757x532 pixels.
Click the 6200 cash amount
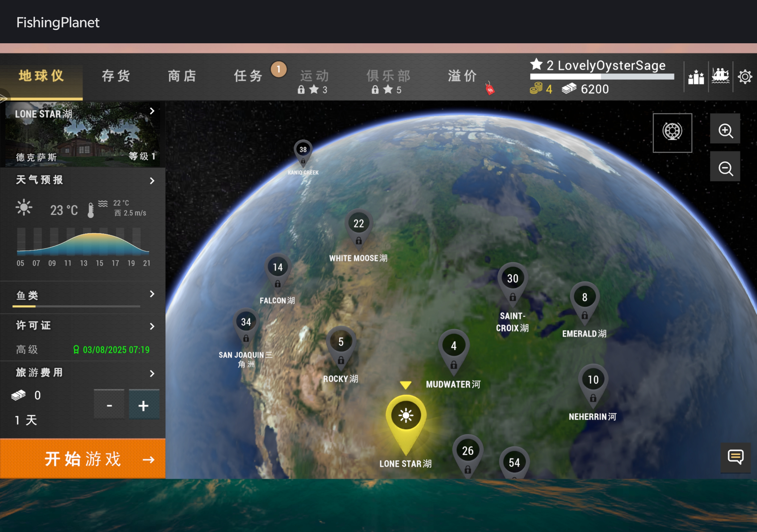click(x=595, y=89)
